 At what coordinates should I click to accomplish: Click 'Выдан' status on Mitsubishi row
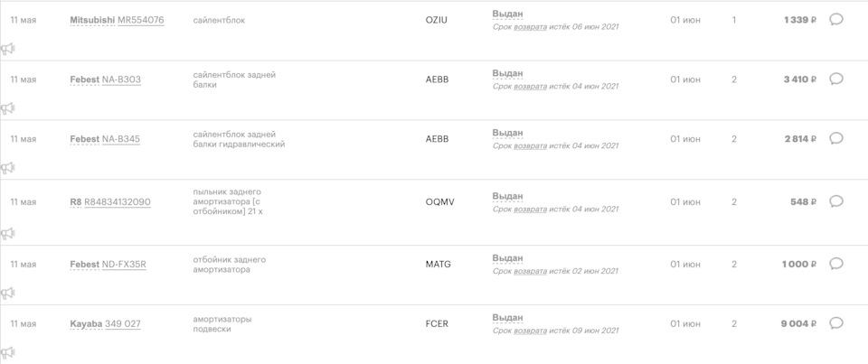[507, 14]
